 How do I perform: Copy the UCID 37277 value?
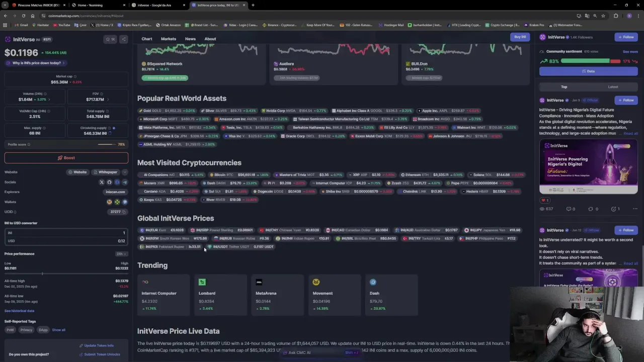tap(125, 212)
